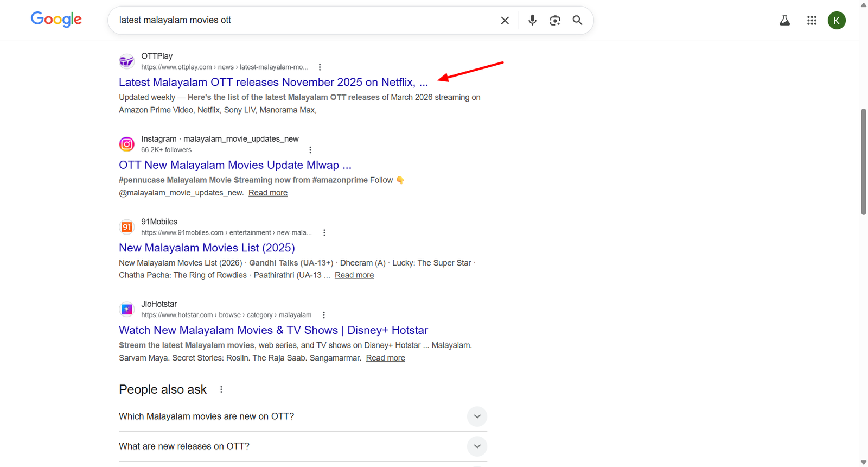Clear the search query with X icon

point(505,21)
